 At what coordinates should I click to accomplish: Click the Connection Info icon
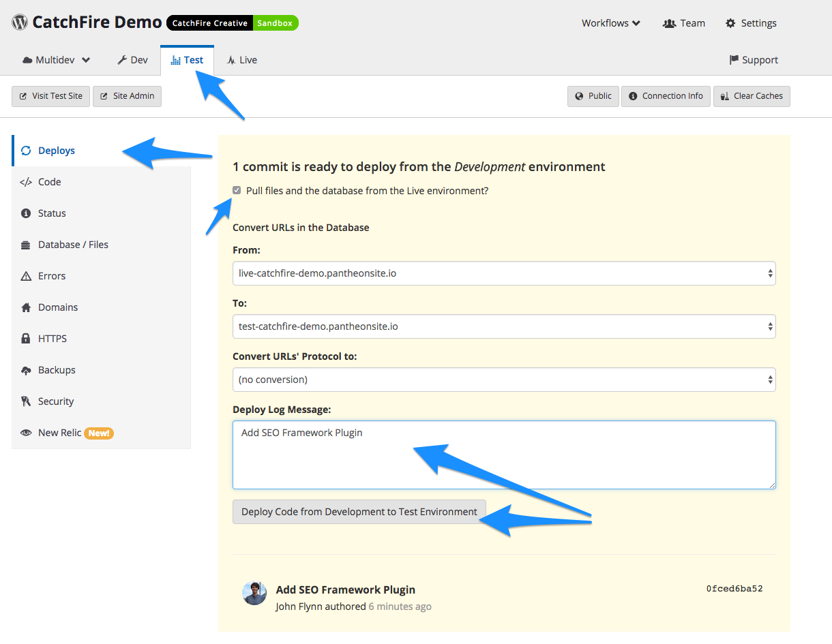coord(633,96)
